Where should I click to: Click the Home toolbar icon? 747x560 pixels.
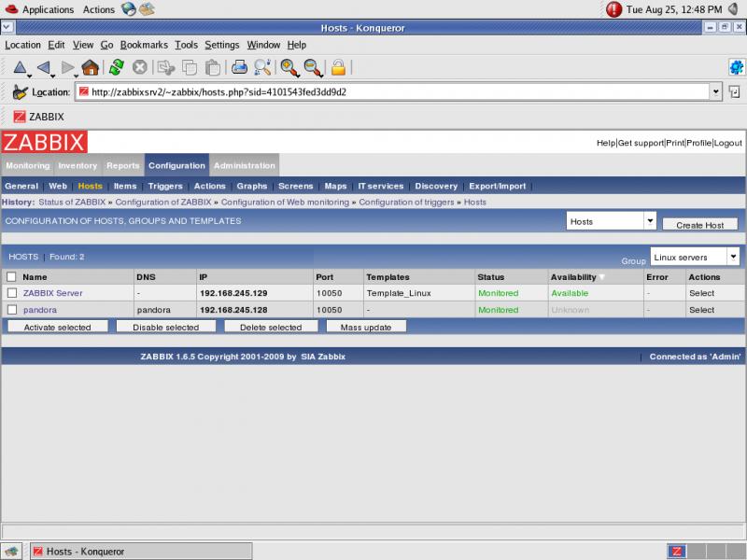click(90, 67)
